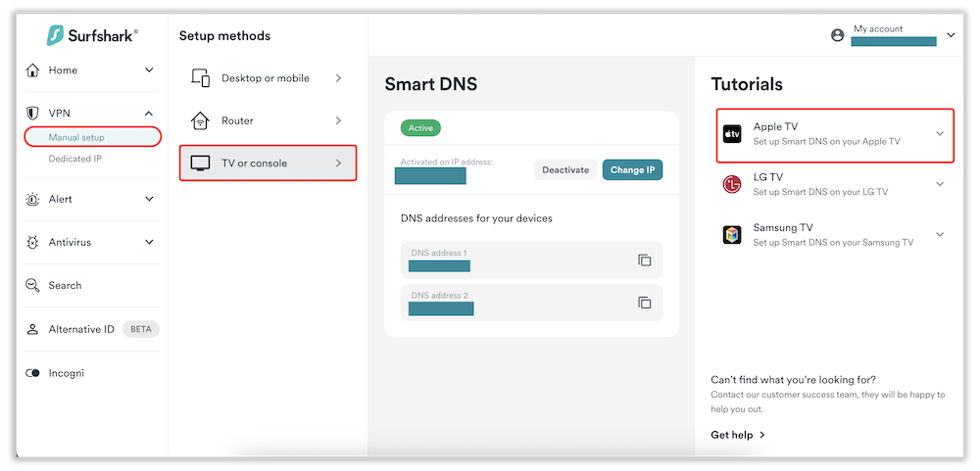Image resolution: width=980 pixels, height=471 pixels.
Task: Click the Change IP button
Action: [x=632, y=170]
